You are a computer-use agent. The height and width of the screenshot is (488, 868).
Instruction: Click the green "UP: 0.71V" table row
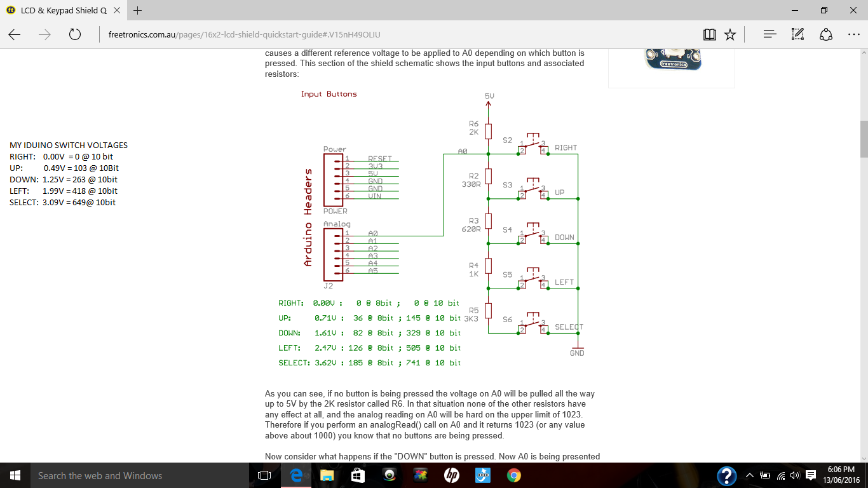370,318
